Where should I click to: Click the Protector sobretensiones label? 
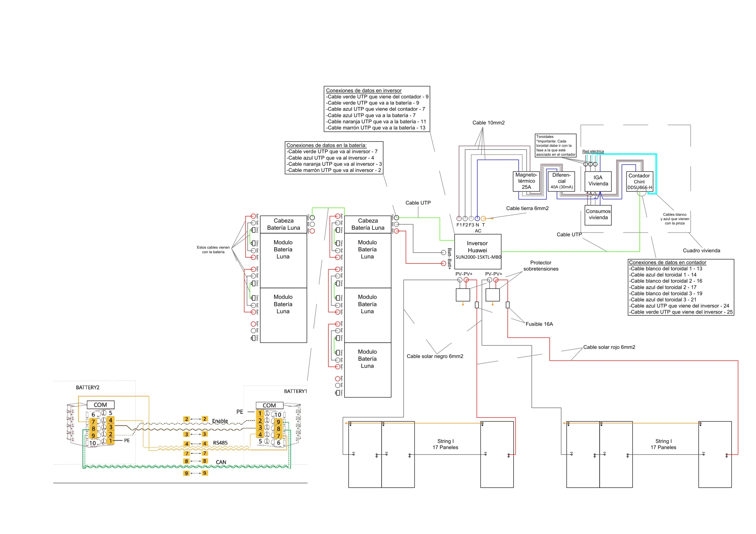[541, 266]
